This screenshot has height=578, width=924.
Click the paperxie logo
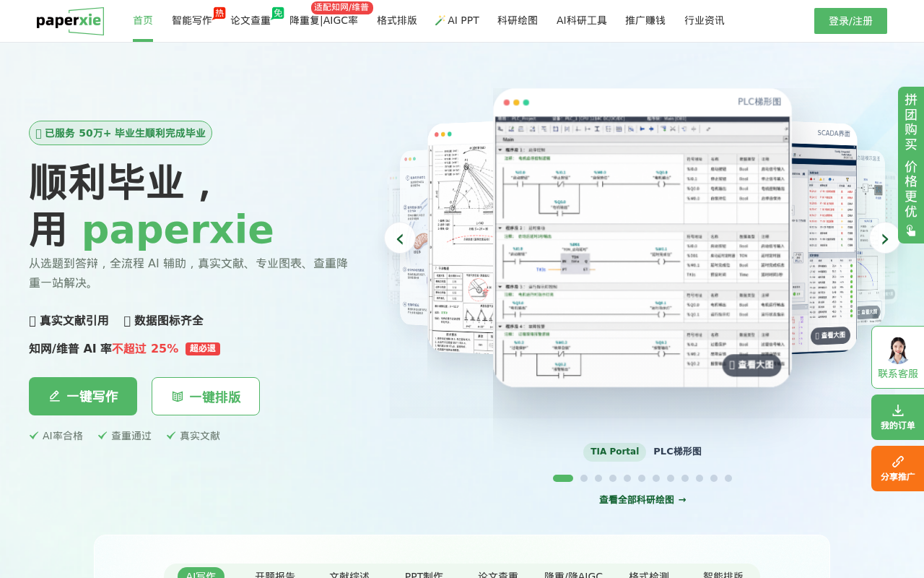tap(70, 21)
